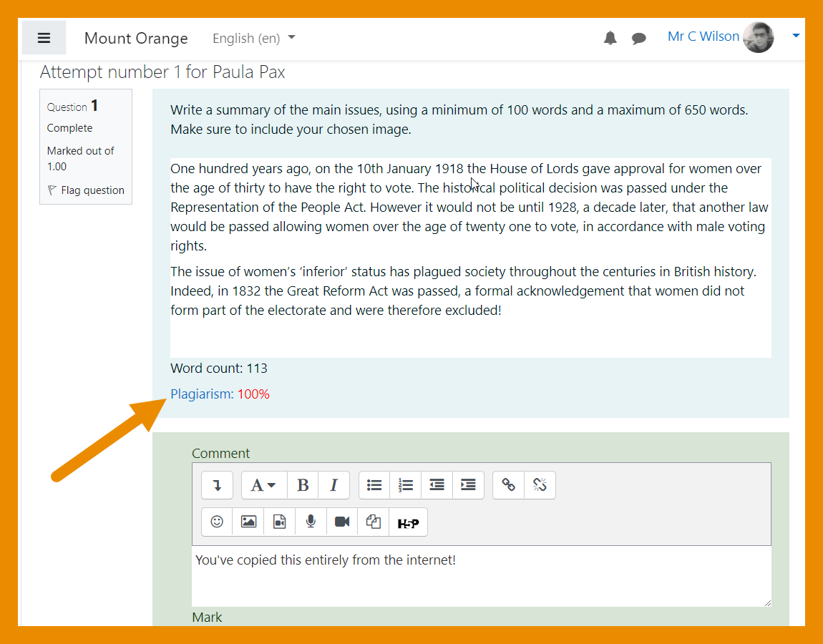Viewport: 823px width, 644px height.
Task: Enable the bulleted list formatting
Action: coord(374,485)
